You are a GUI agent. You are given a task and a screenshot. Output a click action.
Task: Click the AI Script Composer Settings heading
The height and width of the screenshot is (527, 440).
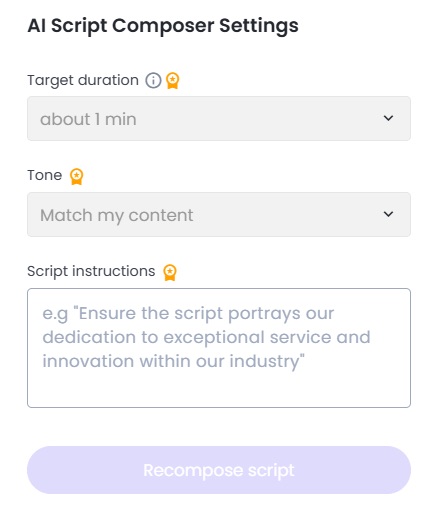point(163,26)
